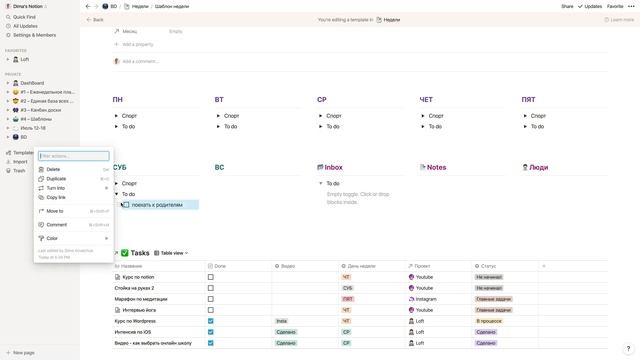Open All Updates in sidebar
This screenshot has height=360, width=640.
point(25,26)
